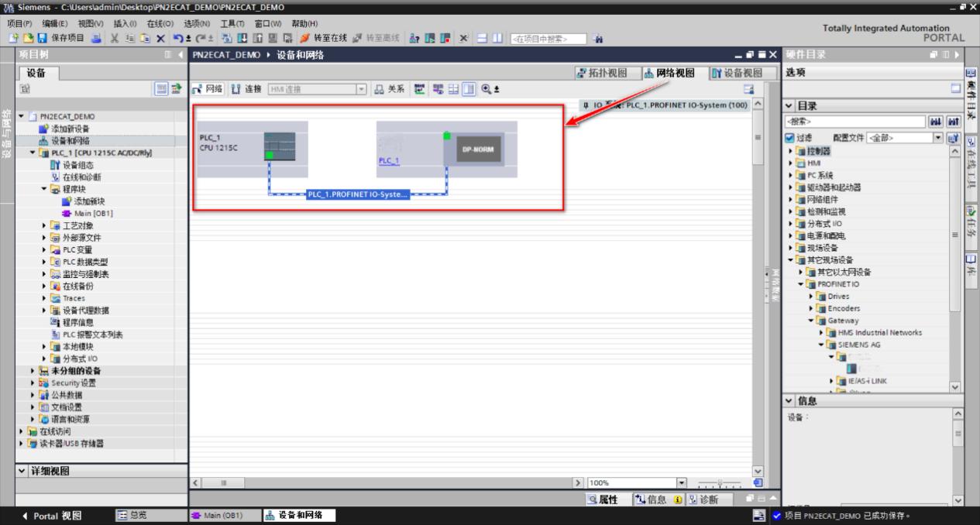
Task: Toggle the 过滤 filter checkbox
Action: (789, 138)
